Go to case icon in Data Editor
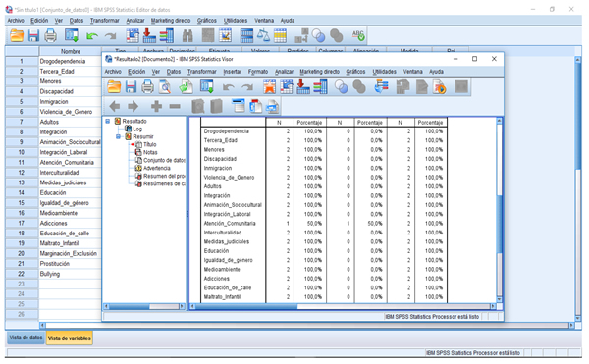This screenshot has width=589, height=364. tap(133, 35)
